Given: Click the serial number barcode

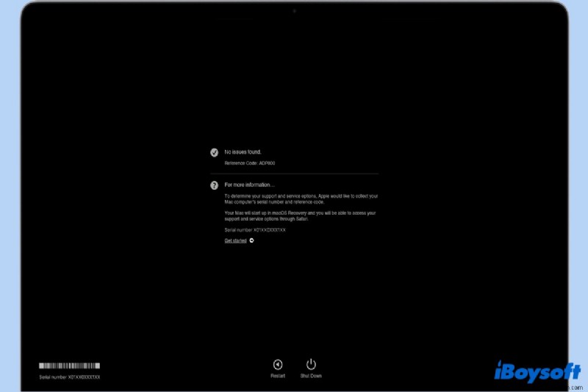Looking at the screenshot, I should point(69,366).
